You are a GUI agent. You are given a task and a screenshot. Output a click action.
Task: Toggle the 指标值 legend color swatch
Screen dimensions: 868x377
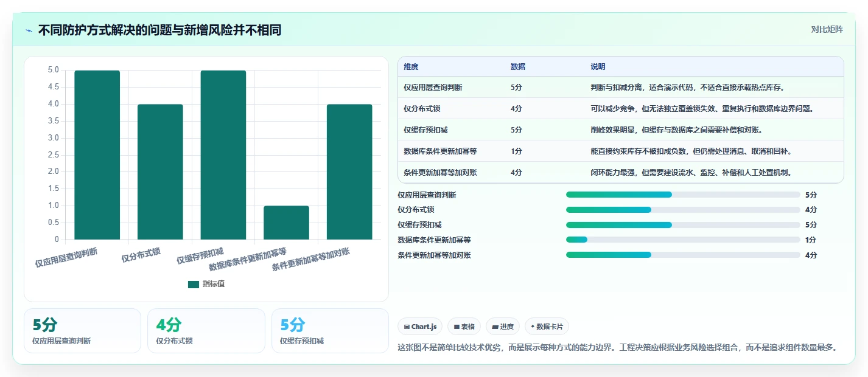tap(194, 284)
